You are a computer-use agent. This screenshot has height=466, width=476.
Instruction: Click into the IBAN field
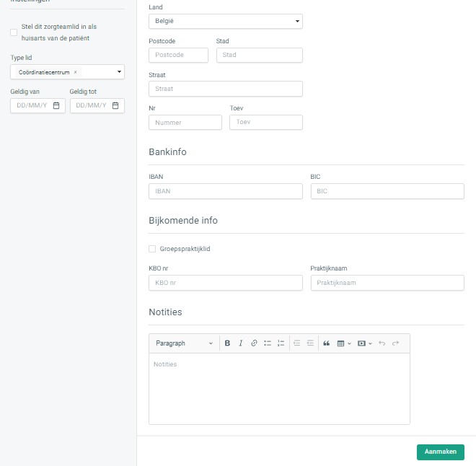tap(226, 191)
